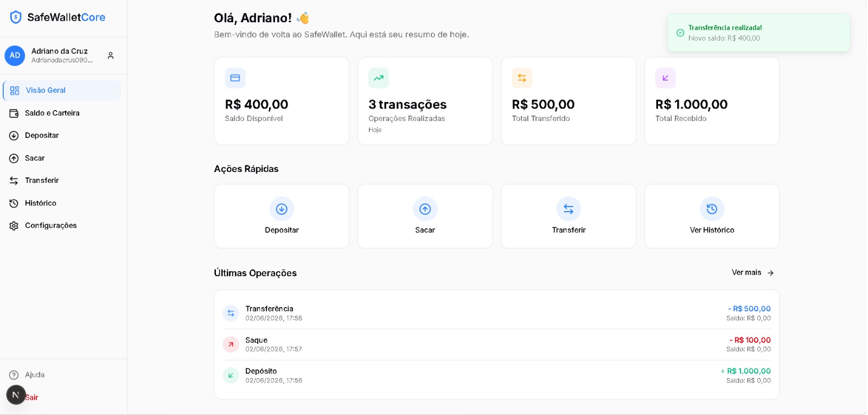Click the up-arrow icon next to sidebar Sacar
Viewport: 868px width, 415px height.
pyautogui.click(x=14, y=158)
